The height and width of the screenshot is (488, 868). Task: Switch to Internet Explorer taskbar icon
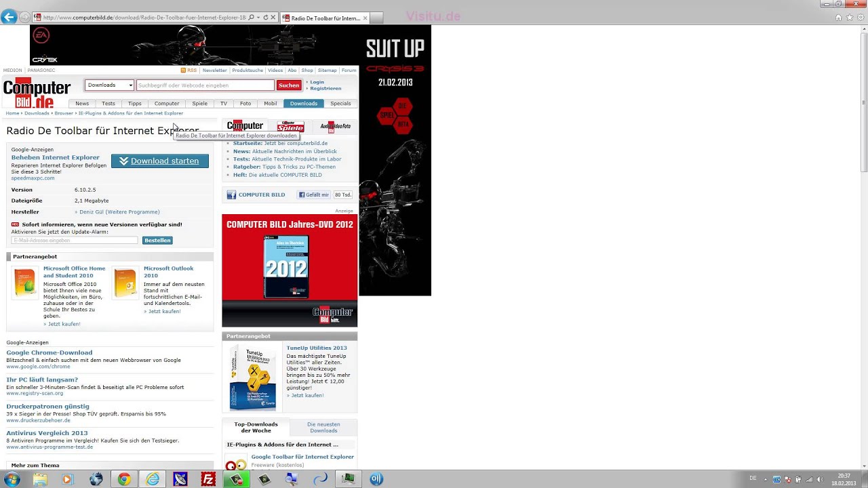153,479
